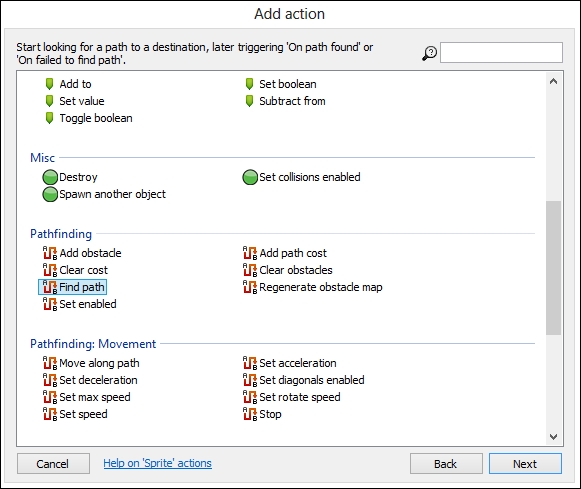Open Help on 'Sprite' actions link
Image resolution: width=581 pixels, height=489 pixels.
[x=157, y=463]
